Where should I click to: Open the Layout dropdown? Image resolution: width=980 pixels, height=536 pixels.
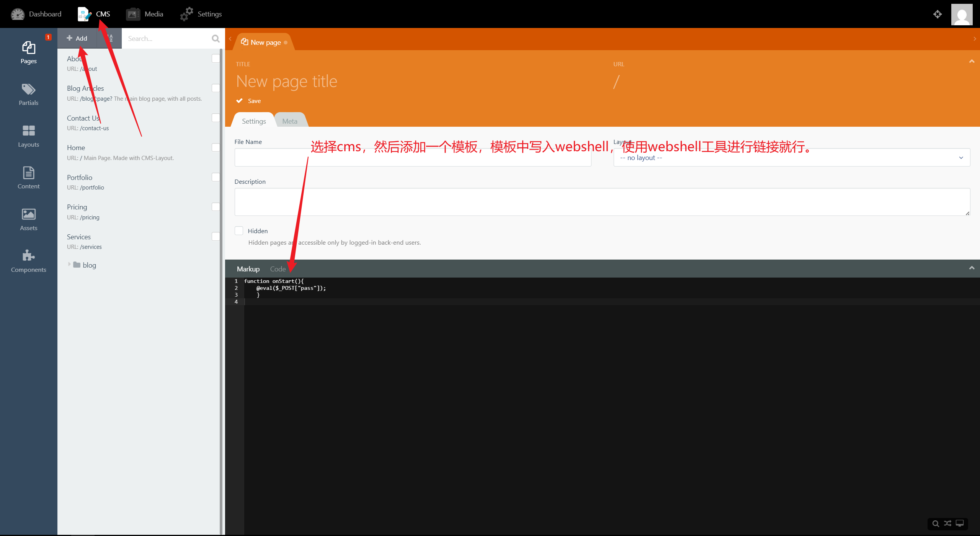tap(791, 158)
